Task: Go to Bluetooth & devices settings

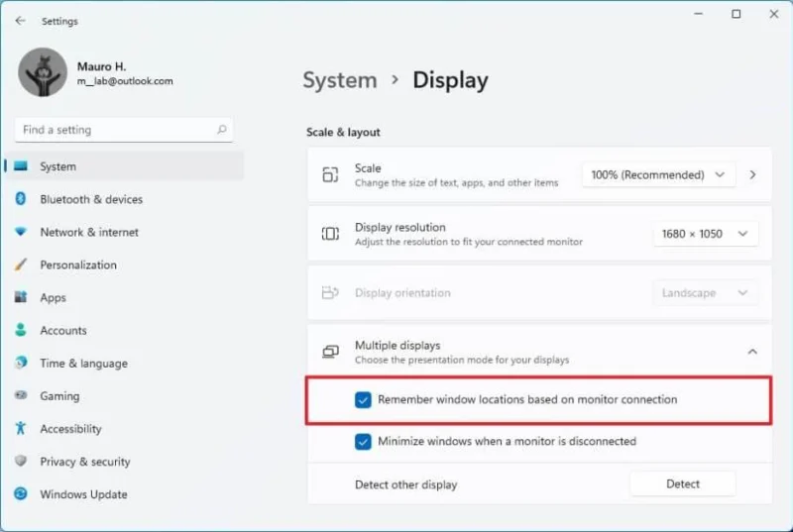Action: pyautogui.click(x=91, y=199)
